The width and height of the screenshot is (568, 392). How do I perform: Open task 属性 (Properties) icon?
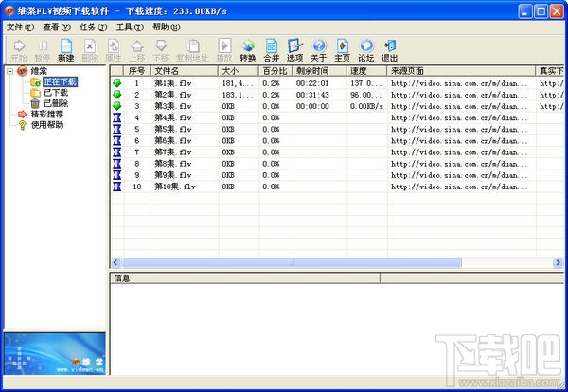(x=114, y=50)
